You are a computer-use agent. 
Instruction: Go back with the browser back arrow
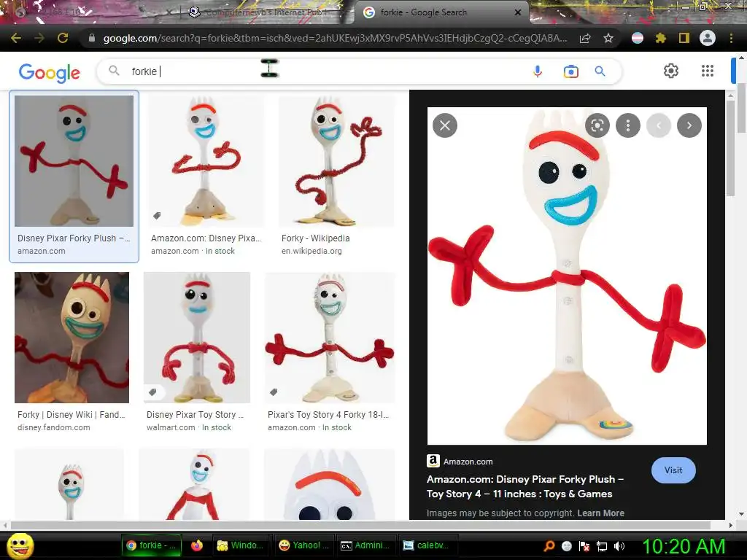pyautogui.click(x=16, y=38)
